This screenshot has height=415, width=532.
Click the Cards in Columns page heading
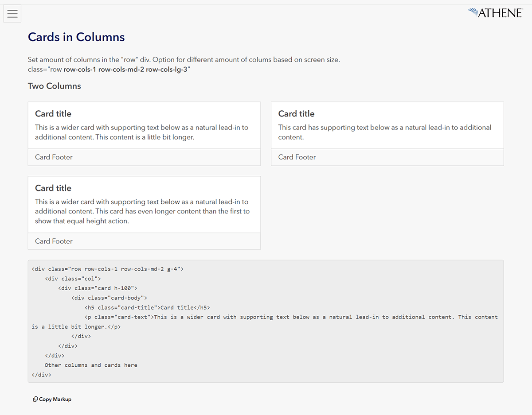click(x=76, y=37)
